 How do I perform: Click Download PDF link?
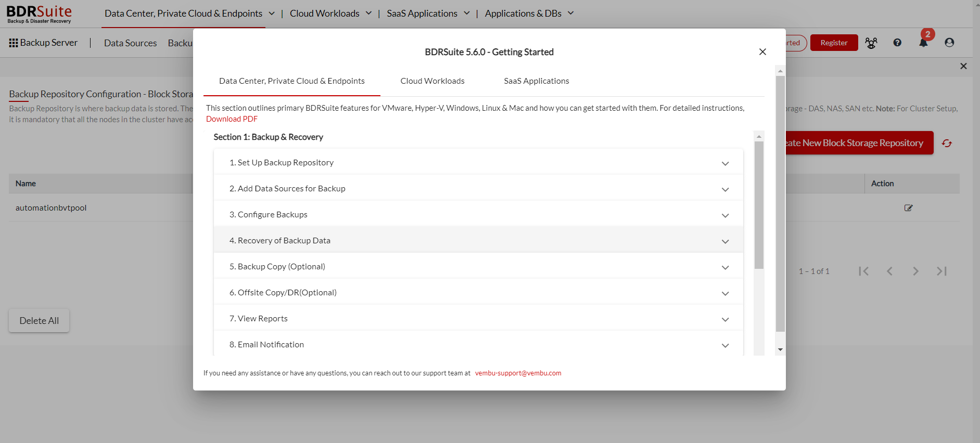232,119
